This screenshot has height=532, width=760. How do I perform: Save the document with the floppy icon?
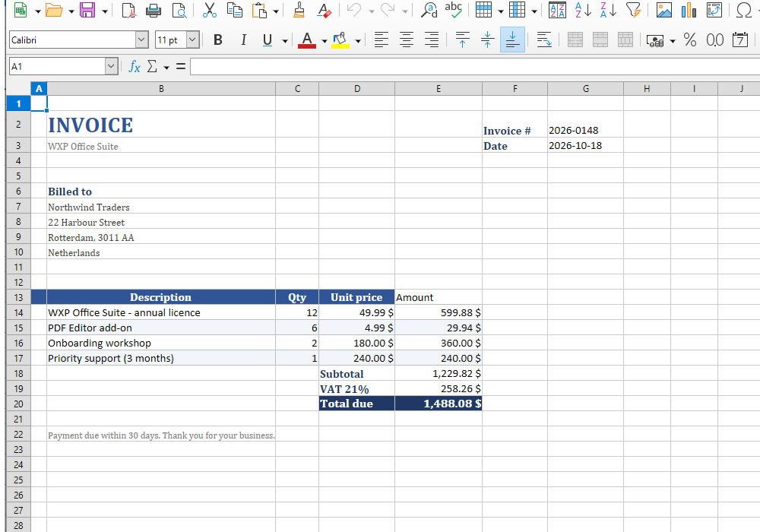[87, 10]
